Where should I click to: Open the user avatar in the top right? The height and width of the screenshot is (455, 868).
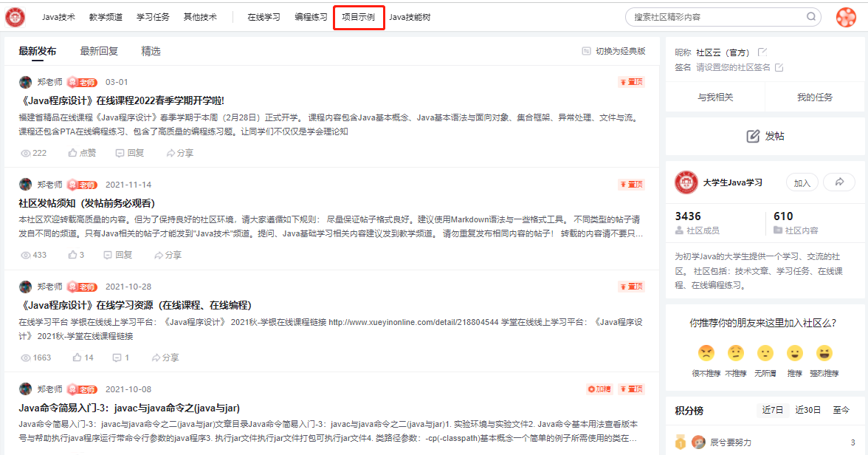tap(846, 17)
